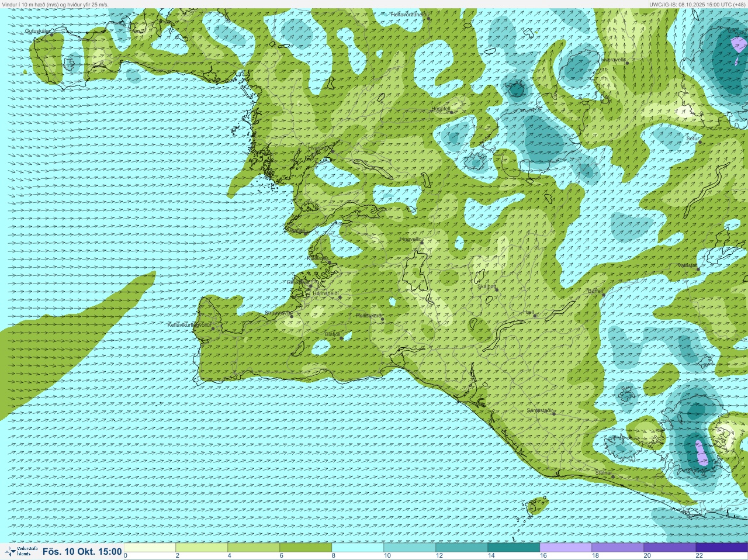The height and width of the screenshot is (560, 748).
Task: Click the 16–18 m/s lavender legend swatch
Action: coord(566,548)
